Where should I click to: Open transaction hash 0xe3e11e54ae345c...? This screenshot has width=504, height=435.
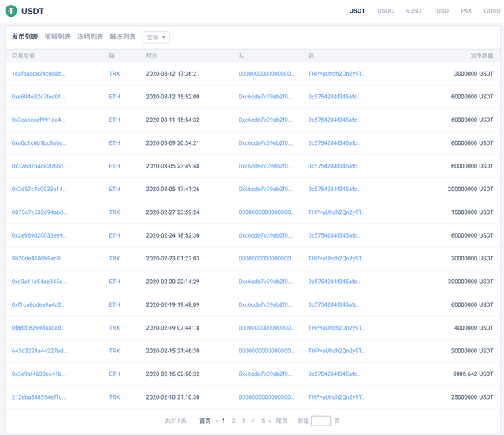tap(39, 282)
